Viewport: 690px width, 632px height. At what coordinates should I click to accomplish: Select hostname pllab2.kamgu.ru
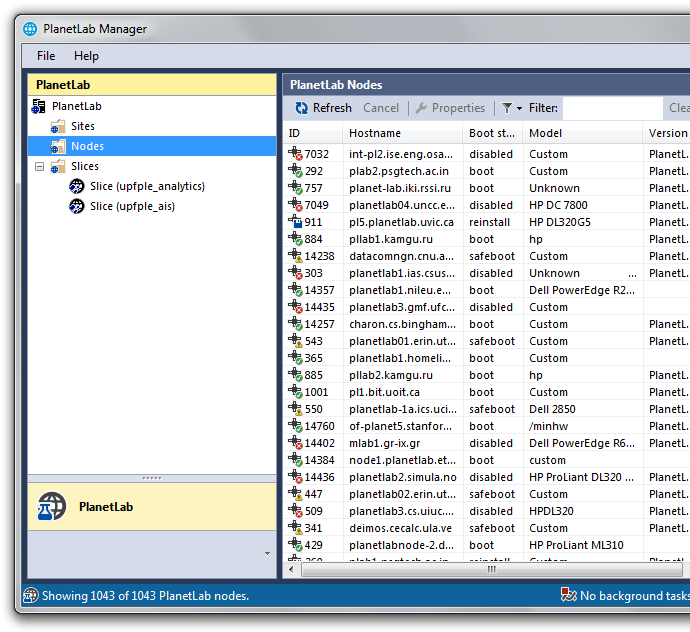[x=391, y=375]
